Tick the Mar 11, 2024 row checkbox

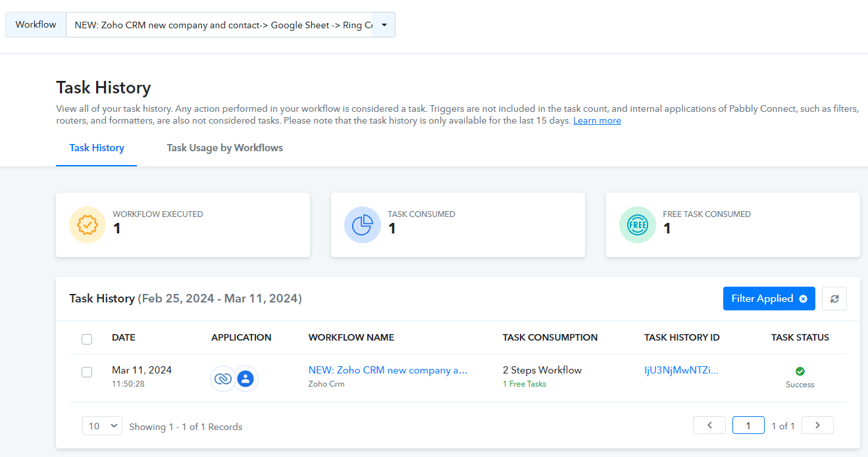coord(87,372)
